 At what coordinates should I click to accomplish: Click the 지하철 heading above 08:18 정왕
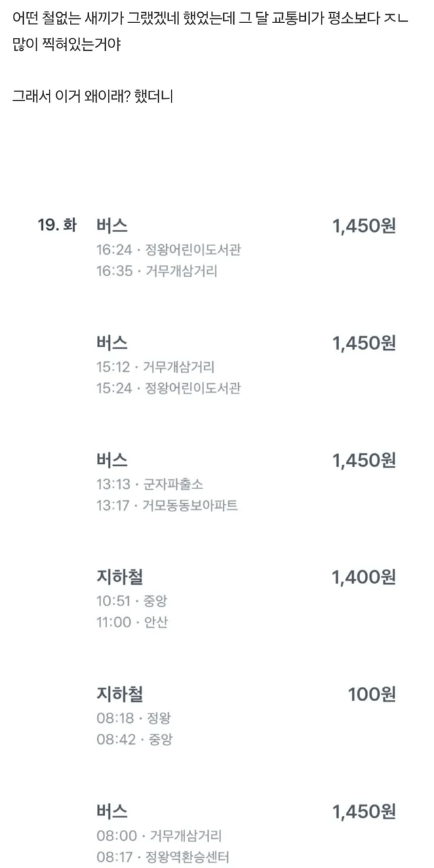point(119,694)
